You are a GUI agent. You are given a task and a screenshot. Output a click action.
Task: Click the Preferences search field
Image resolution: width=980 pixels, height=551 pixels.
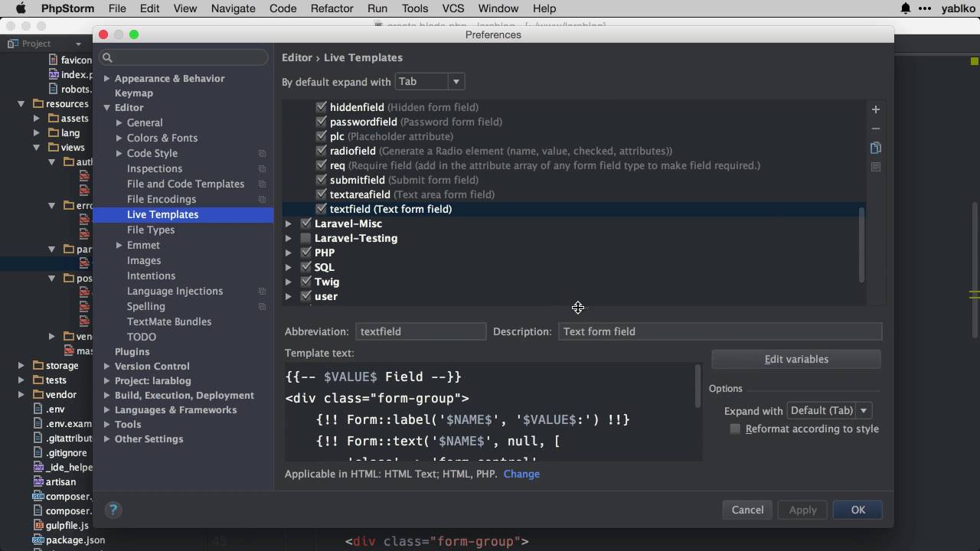184,57
